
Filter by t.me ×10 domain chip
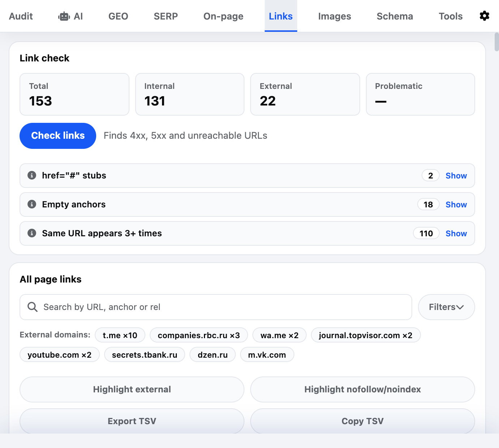(120, 335)
